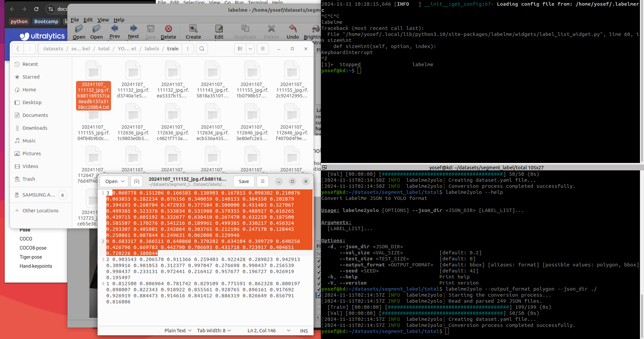This screenshot has width=644, height=339.
Task: Select file 20241107_111143_jpg.rf.5818a35101…
Action: click(213, 80)
